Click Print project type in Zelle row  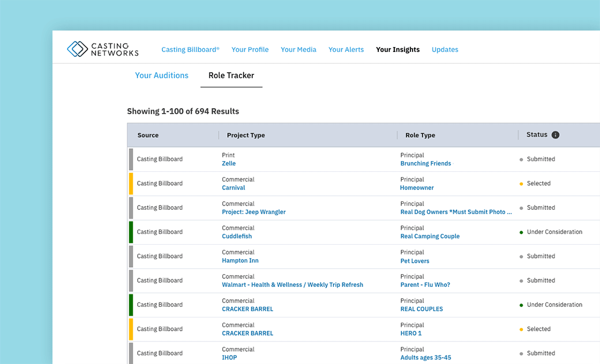pos(228,155)
